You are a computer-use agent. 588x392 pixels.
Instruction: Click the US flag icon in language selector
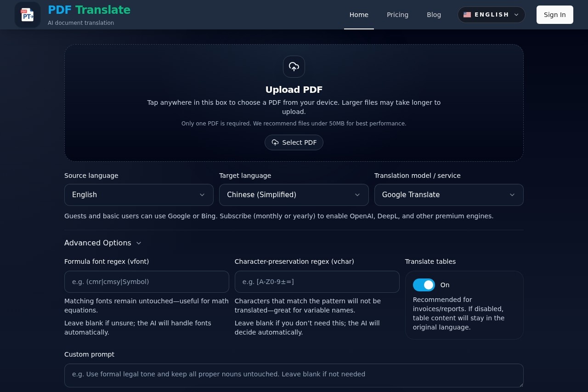[x=467, y=15]
